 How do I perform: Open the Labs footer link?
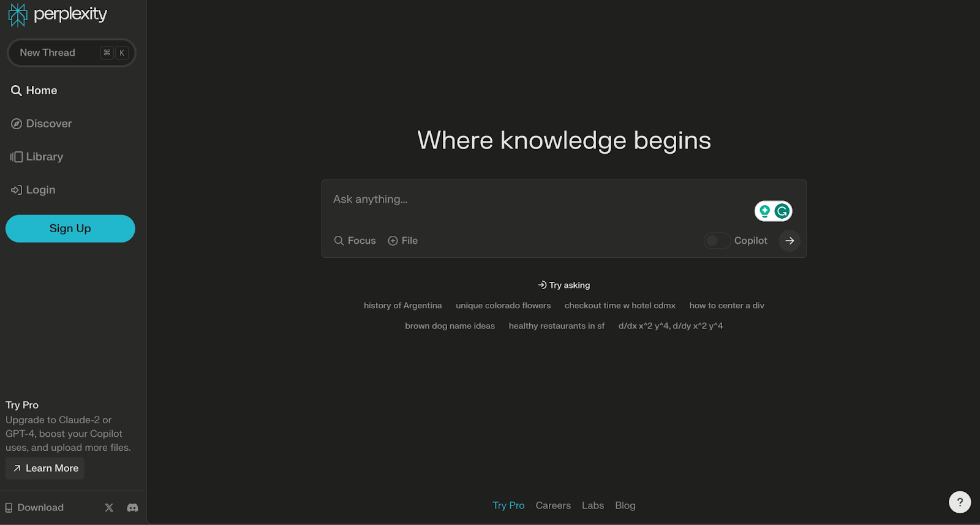[x=593, y=505]
